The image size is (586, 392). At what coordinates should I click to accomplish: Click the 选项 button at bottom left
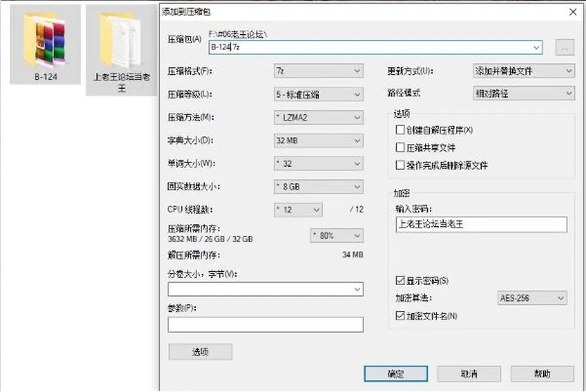coord(200,352)
